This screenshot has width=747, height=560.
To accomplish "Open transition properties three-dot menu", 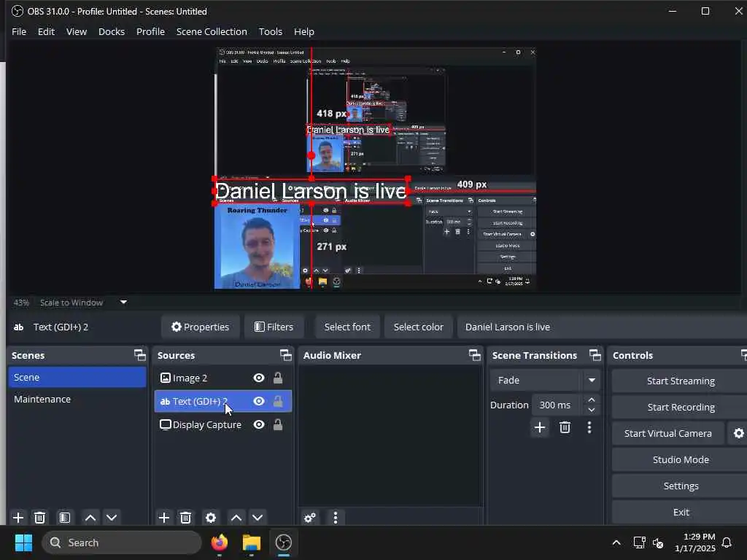I will (x=589, y=427).
